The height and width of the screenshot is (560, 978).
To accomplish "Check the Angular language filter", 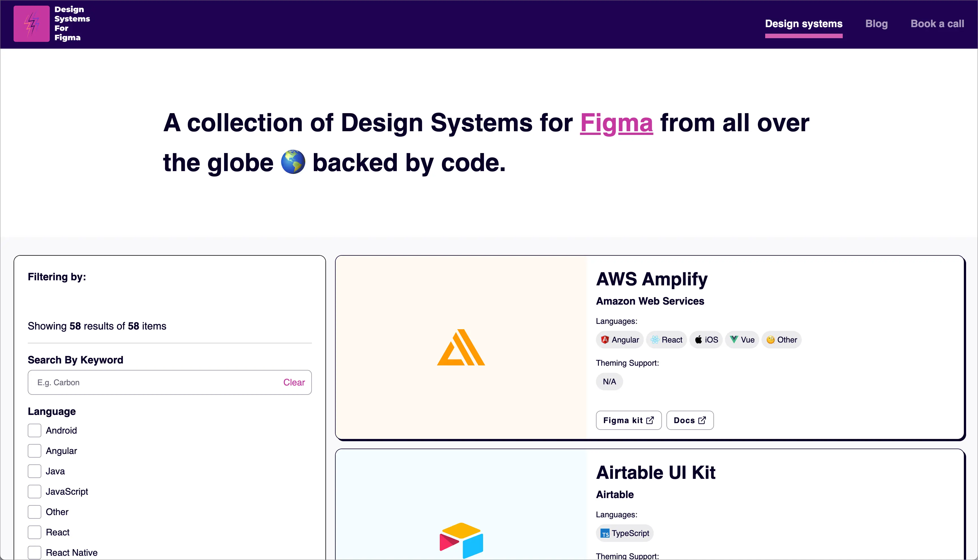I will tap(35, 451).
